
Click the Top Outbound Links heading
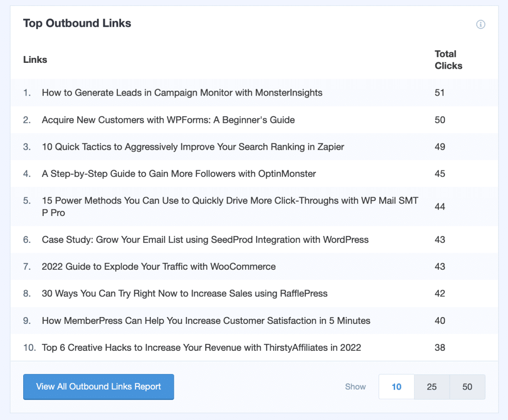click(x=77, y=23)
